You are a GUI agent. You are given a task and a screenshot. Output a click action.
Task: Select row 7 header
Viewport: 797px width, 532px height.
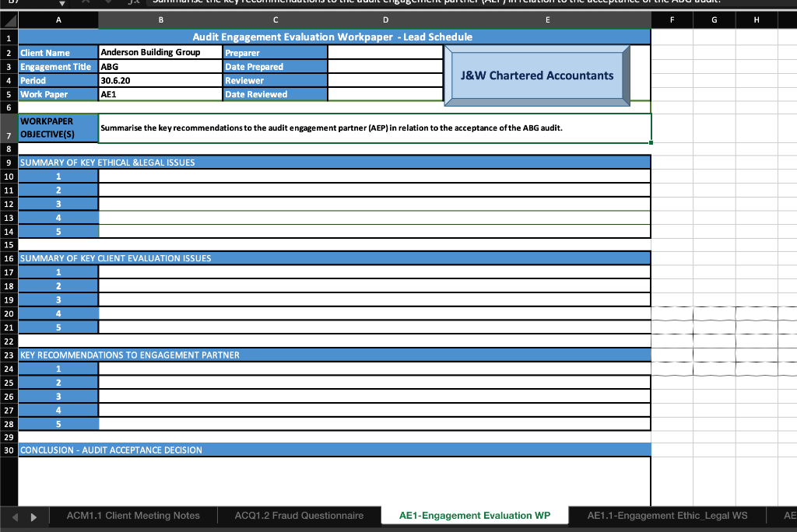(x=9, y=128)
